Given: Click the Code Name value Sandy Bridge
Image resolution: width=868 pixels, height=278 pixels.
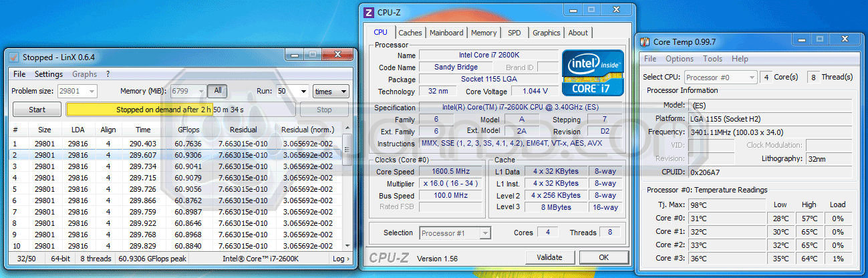Looking at the screenshot, I should click(x=456, y=67).
